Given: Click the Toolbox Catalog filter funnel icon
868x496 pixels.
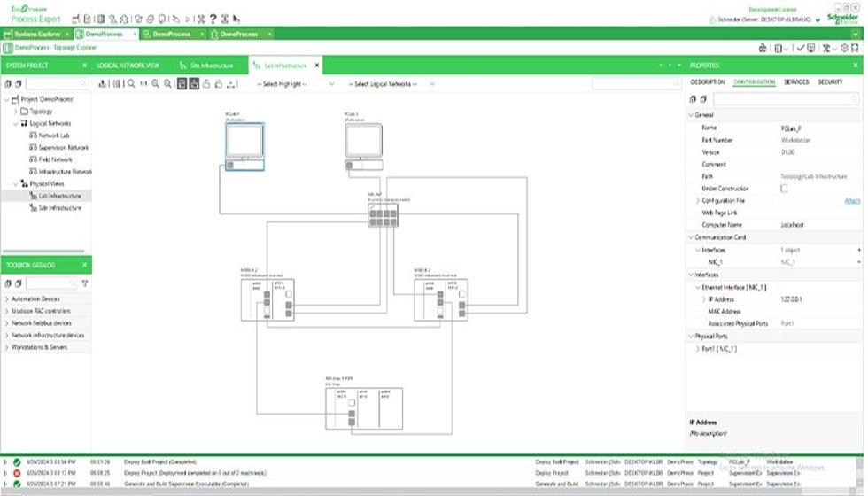Looking at the screenshot, I should pyautogui.click(x=85, y=283).
